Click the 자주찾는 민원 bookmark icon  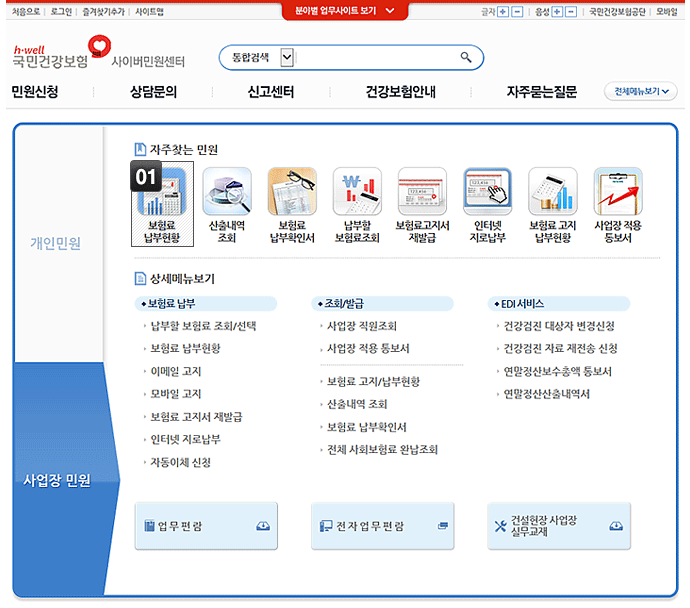coord(140,150)
